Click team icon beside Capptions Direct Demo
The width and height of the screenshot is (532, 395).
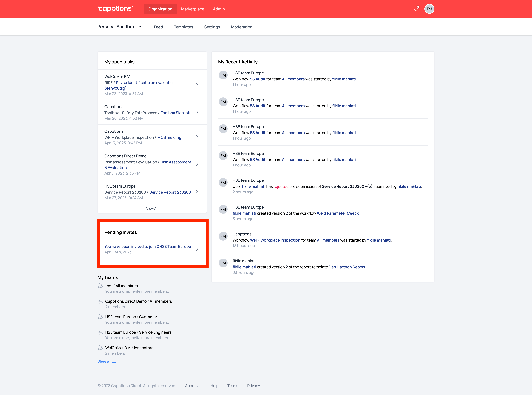(100, 301)
